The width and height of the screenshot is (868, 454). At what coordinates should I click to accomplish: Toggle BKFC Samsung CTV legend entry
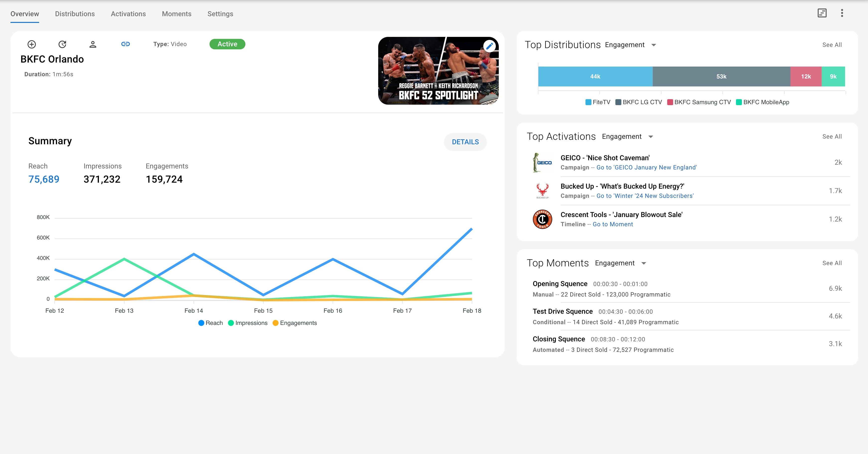[699, 102]
